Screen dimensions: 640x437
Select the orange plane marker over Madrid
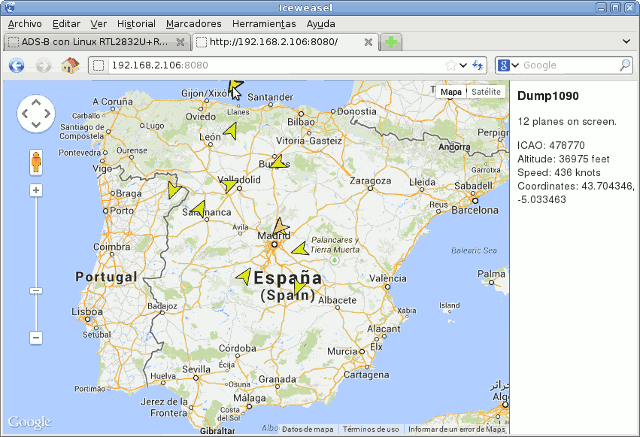coord(280,226)
